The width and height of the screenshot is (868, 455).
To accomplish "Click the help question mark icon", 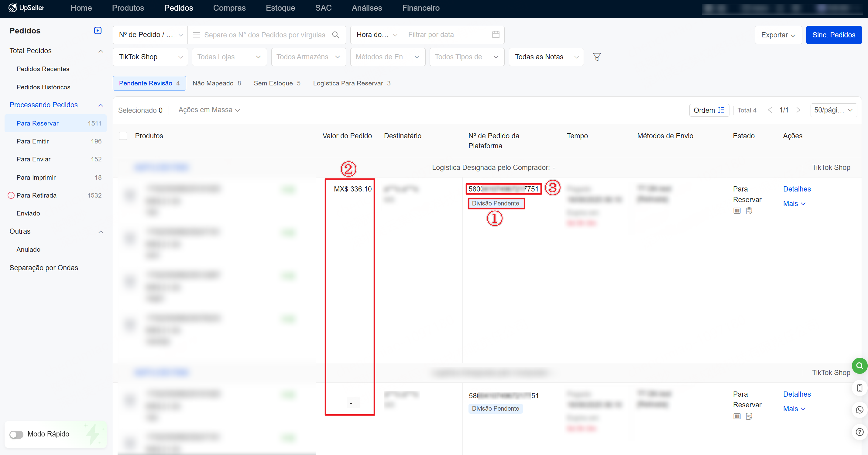I will [x=859, y=432].
